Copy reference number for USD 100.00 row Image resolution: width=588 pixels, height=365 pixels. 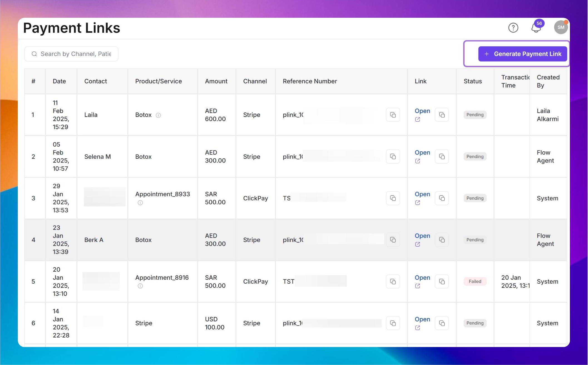pyautogui.click(x=393, y=323)
